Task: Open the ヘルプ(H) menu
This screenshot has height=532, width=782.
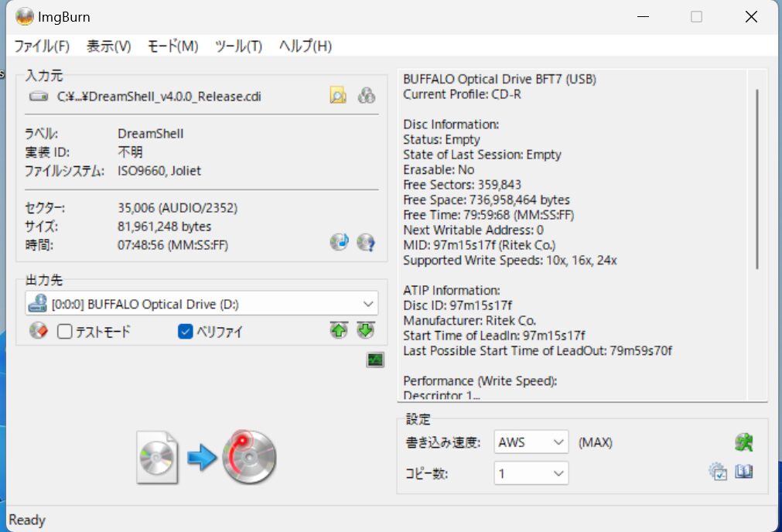Action: [306, 46]
